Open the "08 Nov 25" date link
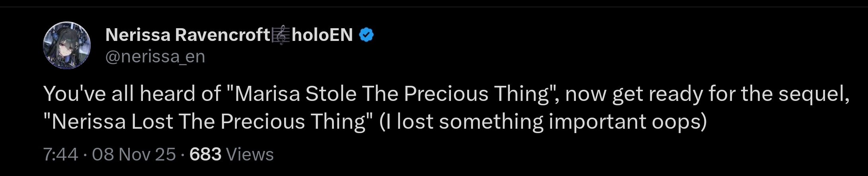The image size is (868, 176). [134, 154]
